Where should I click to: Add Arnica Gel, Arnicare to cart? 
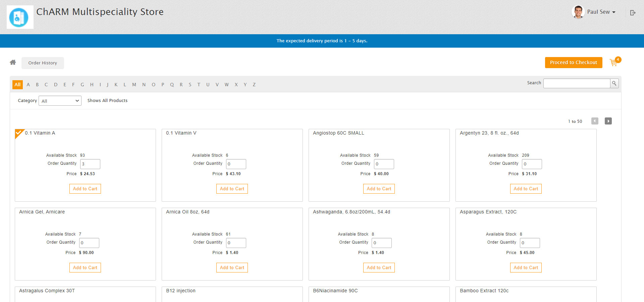pyautogui.click(x=85, y=267)
